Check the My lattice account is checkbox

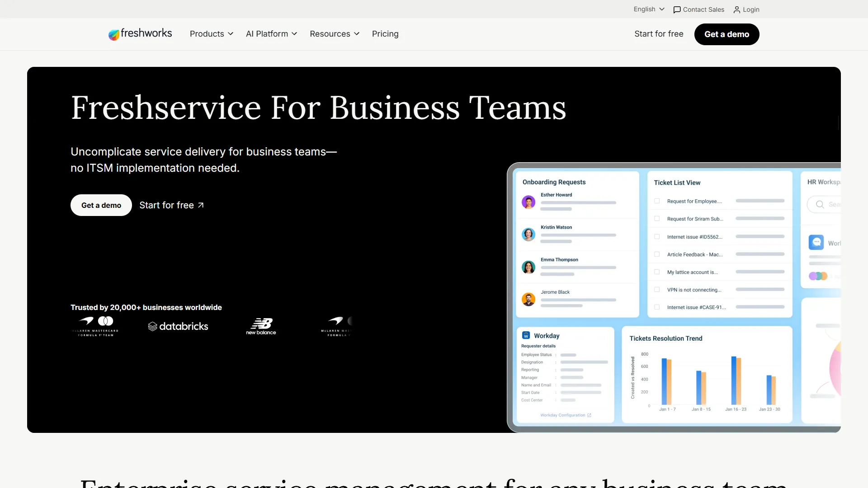pyautogui.click(x=657, y=272)
